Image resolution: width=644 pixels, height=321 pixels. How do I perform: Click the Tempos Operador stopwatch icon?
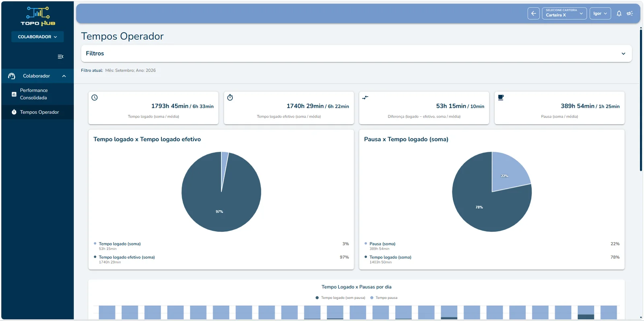14,112
